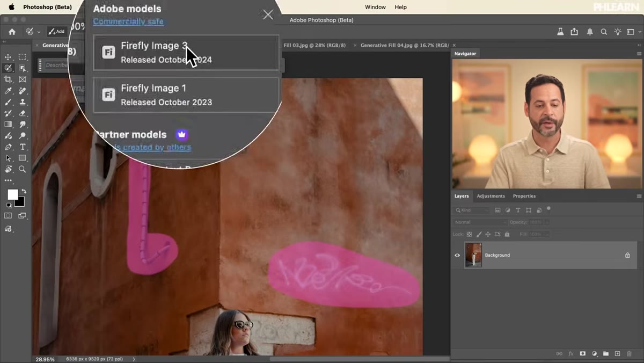Open the Navigator panel menu
The image size is (644, 363).
click(639, 54)
